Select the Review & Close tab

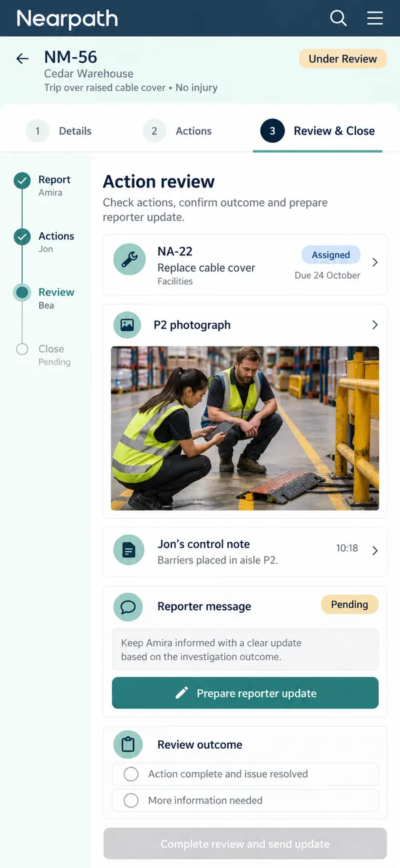pos(317,131)
